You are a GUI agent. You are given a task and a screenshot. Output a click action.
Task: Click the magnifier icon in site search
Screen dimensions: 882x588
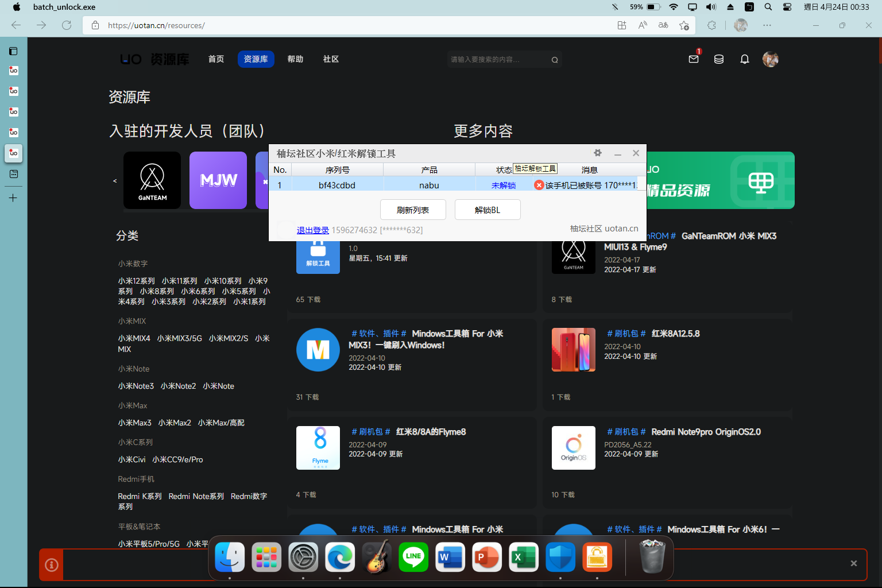coord(555,60)
